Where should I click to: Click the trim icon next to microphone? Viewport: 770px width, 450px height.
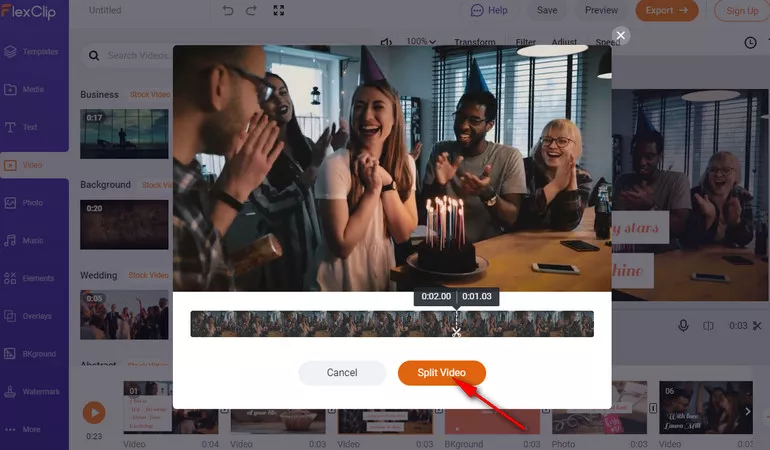(x=708, y=326)
